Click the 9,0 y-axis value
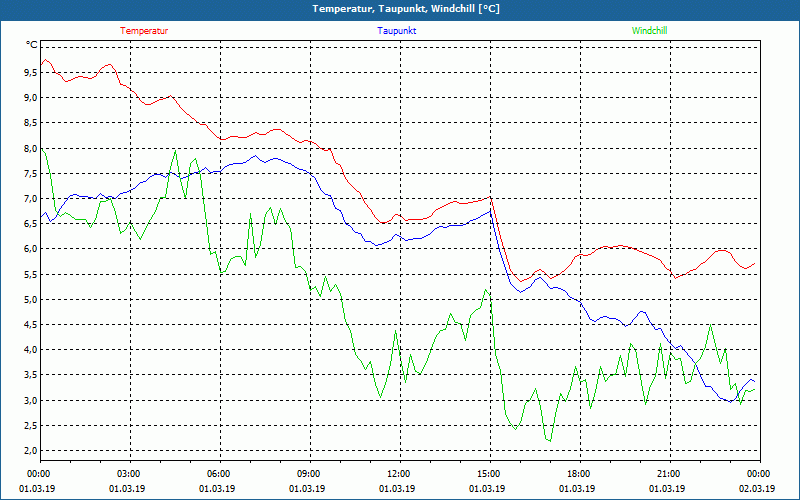Image resolution: width=800 pixels, height=500 pixels. click(x=31, y=97)
